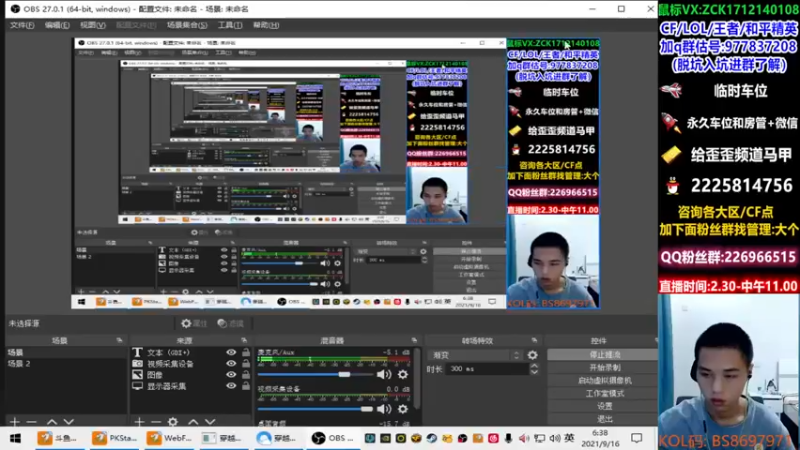
Task: Open the 视图(V) menu
Action: point(92,25)
